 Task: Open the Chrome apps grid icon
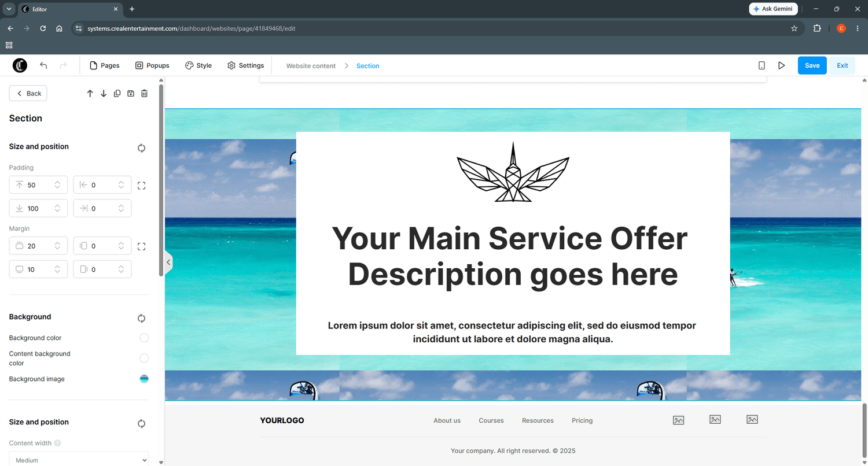click(9, 45)
